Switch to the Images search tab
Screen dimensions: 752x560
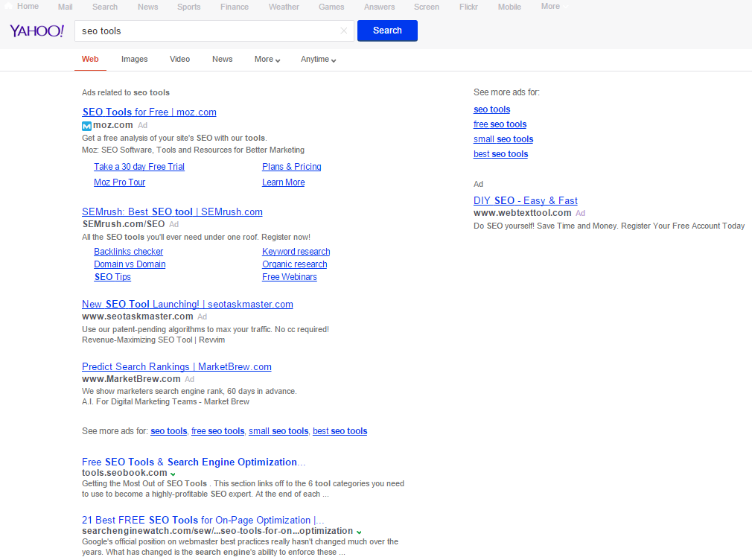pos(135,60)
